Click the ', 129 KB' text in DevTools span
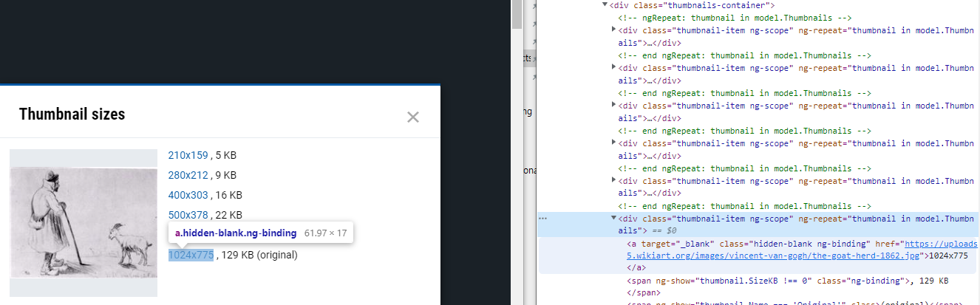980x305 pixels. coord(930,281)
